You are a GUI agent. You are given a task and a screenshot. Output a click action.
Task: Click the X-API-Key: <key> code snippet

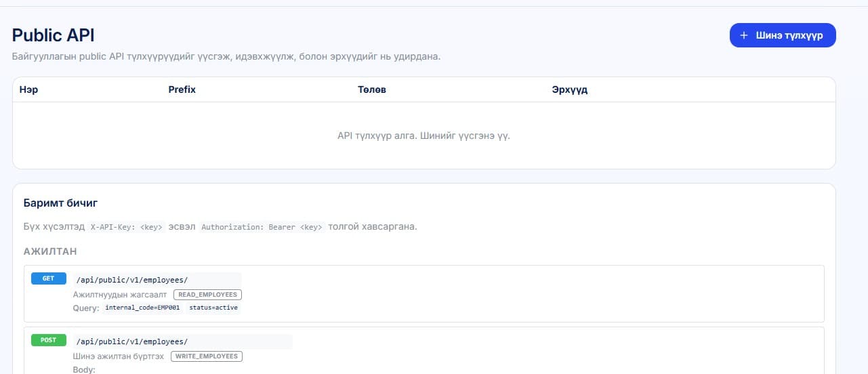pos(127,227)
